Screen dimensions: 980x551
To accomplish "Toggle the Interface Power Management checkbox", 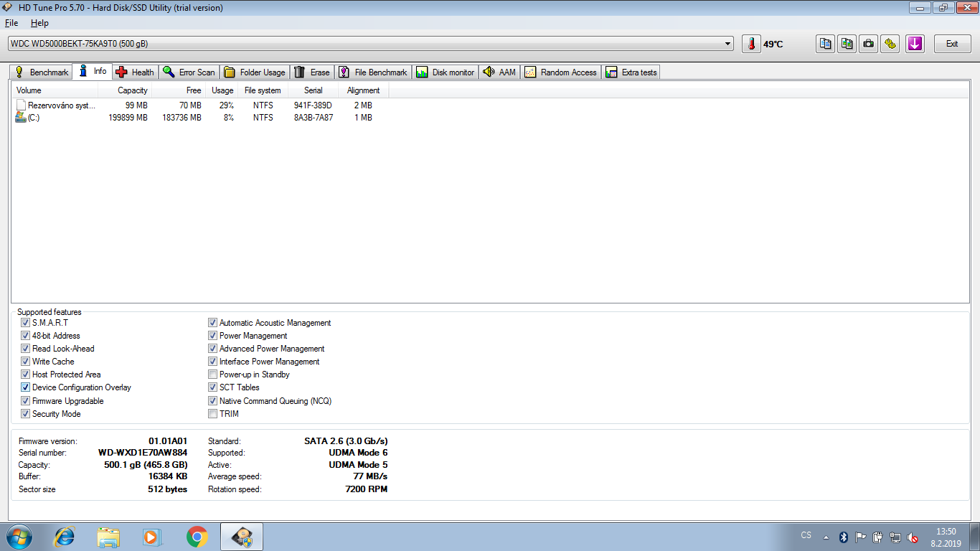I will (212, 362).
